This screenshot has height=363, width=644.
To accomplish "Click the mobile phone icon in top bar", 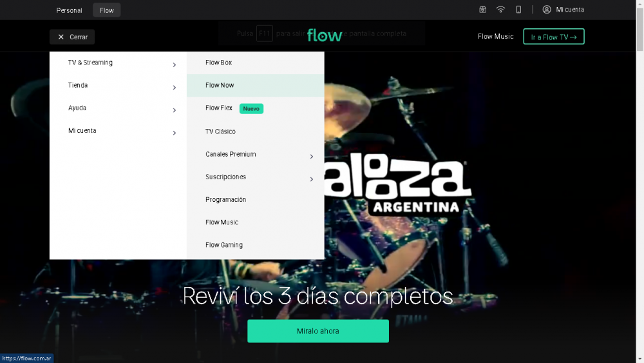I will pyautogui.click(x=518, y=10).
